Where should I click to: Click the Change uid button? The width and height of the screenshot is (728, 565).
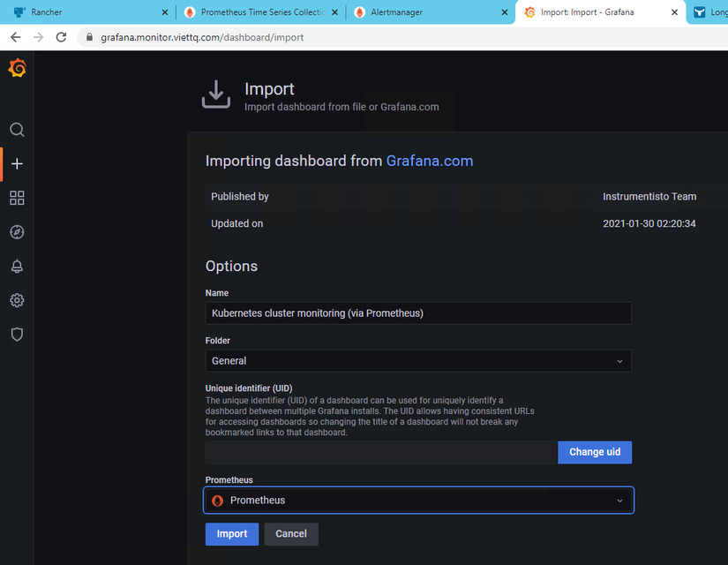click(595, 452)
